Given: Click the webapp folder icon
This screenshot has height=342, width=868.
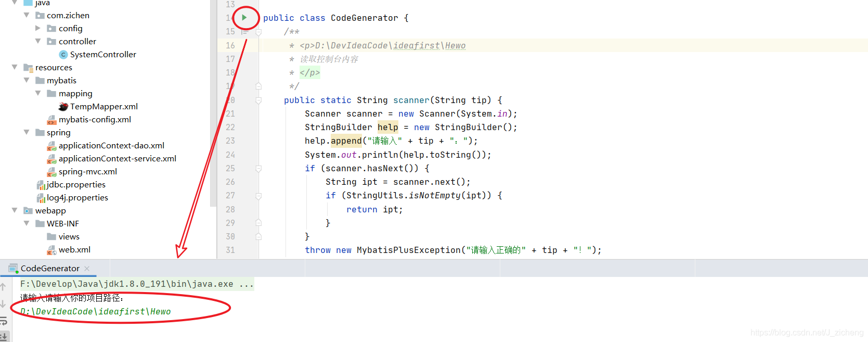Looking at the screenshot, I should 28,211.
